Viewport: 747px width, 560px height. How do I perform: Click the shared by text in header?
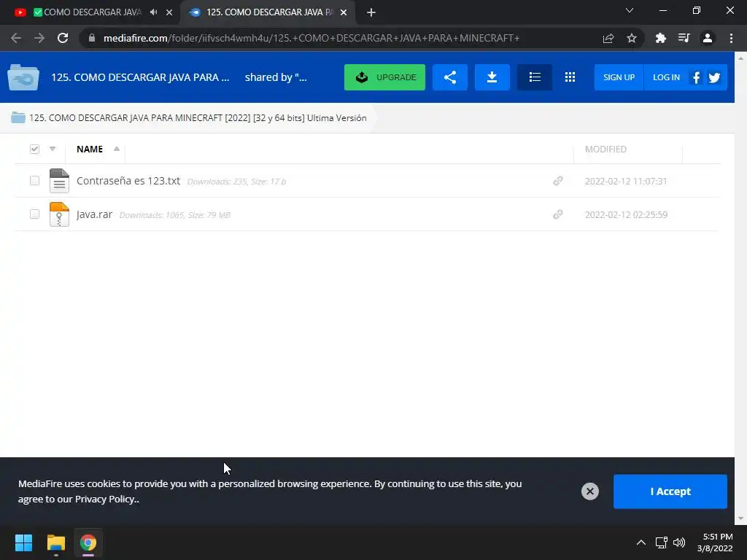[x=275, y=77]
